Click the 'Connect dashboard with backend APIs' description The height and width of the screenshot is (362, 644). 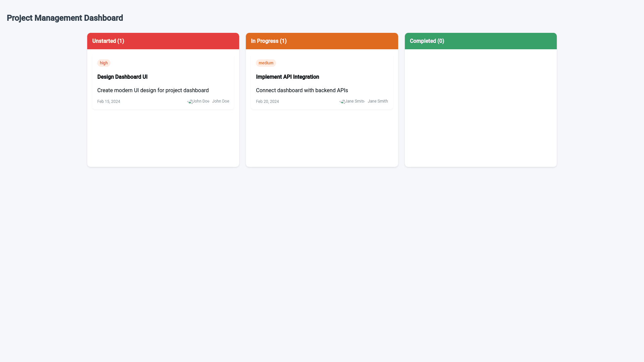(x=302, y=90)
